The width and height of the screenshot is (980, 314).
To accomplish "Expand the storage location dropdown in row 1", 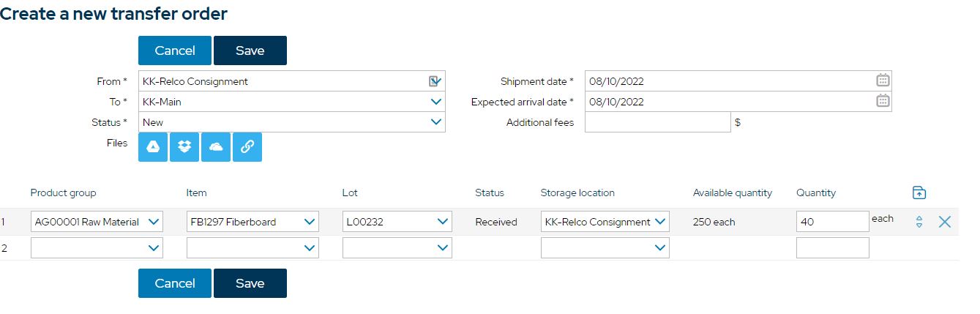I will tap(605, 222).
